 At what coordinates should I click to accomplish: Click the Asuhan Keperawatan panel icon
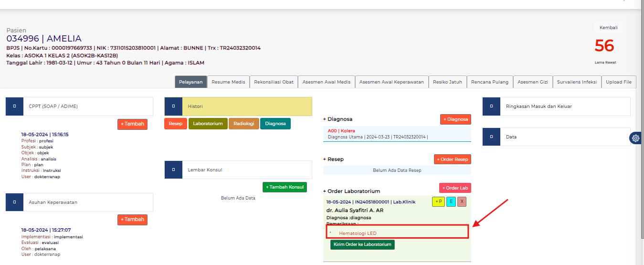pos(15,202)
